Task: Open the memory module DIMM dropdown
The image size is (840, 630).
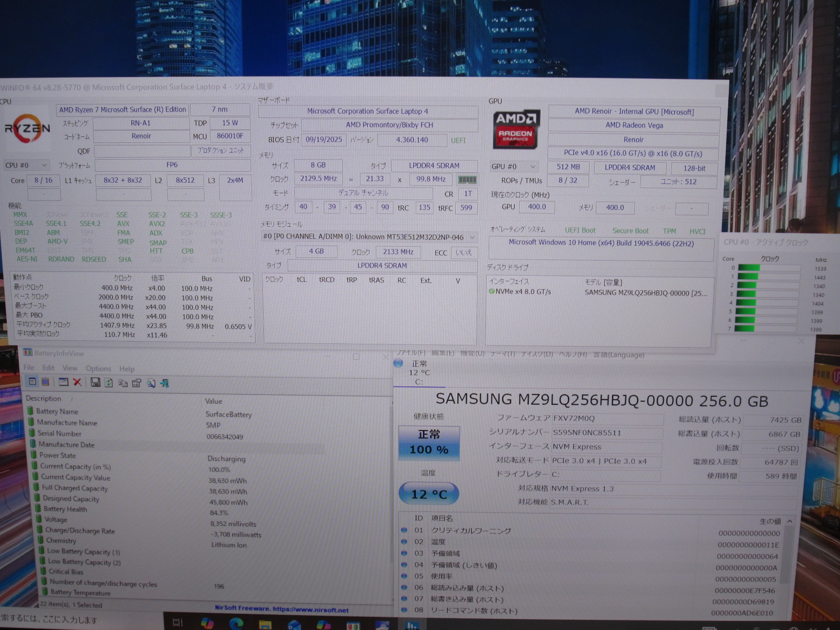Action: pos(472,237)
